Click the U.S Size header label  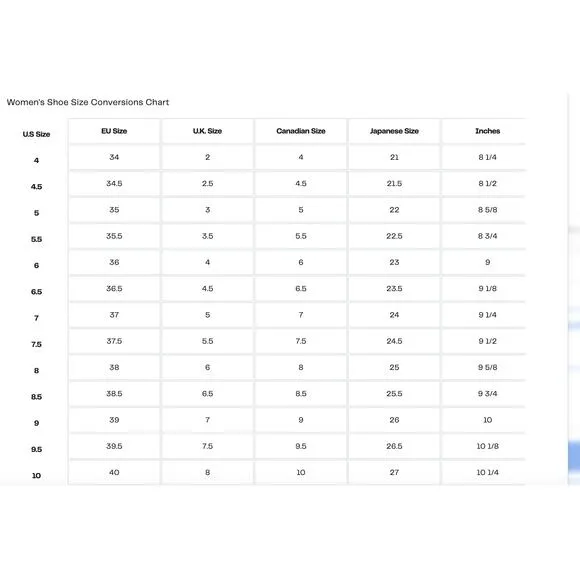(x=36, y=134)
